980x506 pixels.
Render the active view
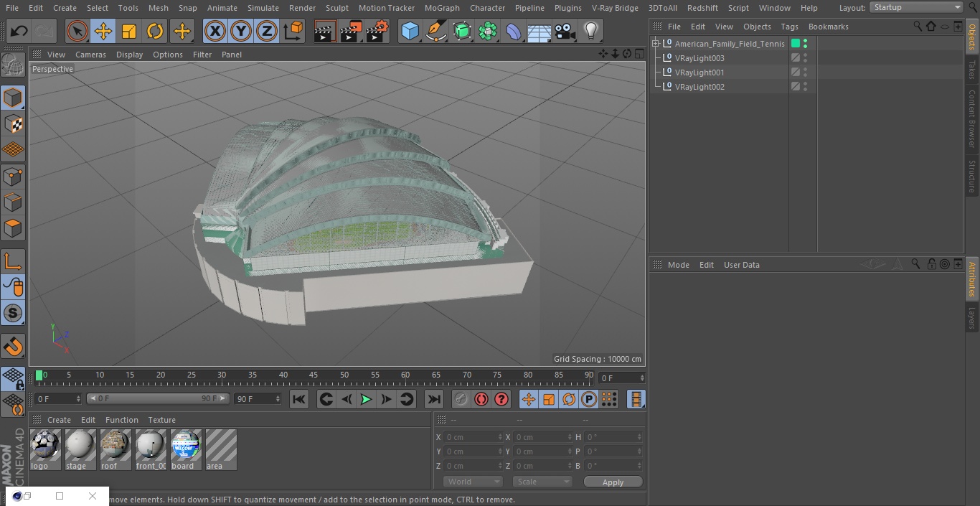coord(325,32)
